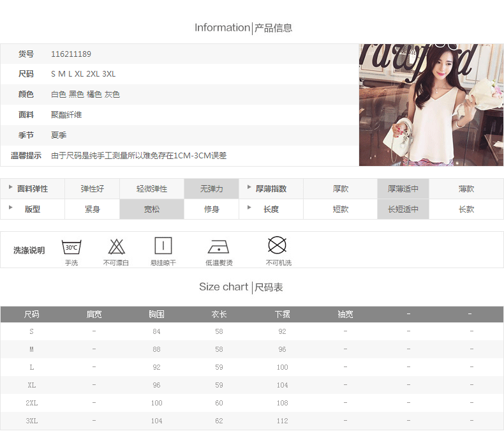Click the do-not-bleach triangle icon
Image resolution: width=504 pixels, height=438 pixels.
coord(116,246)
